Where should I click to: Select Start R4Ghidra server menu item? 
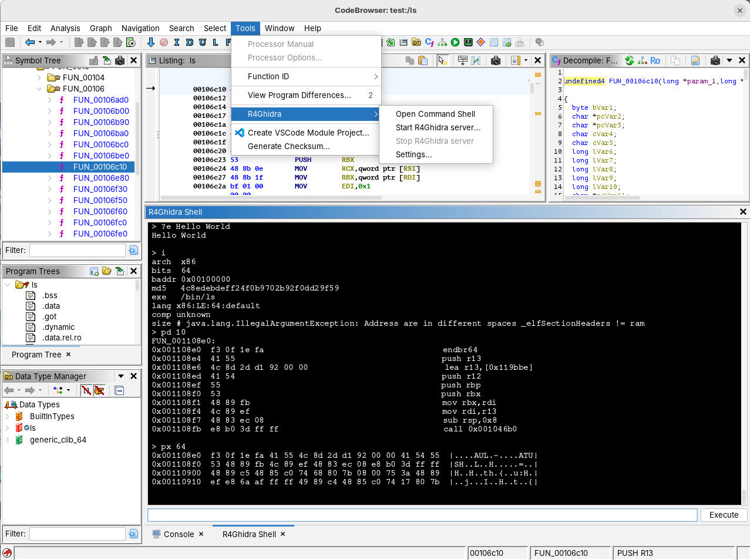[438, 127]
